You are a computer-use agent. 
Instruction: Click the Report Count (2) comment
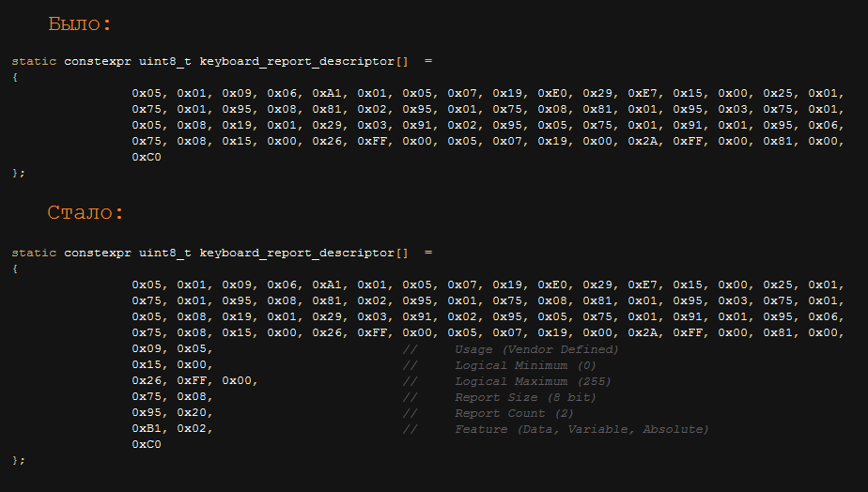coord(514,413)
